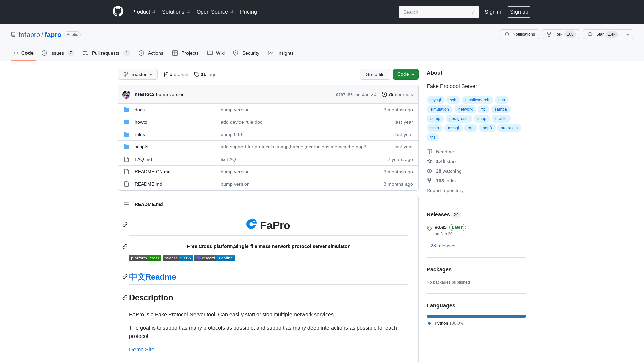Expand the Product menu
This screenshot has width=644, height=362.
click(143, 12)
